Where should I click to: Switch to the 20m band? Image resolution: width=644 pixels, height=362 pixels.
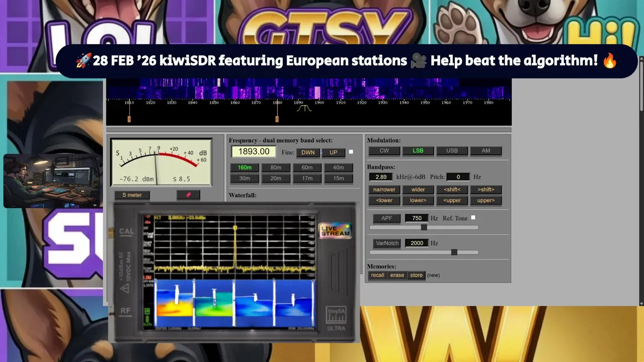tap(276, 178)
